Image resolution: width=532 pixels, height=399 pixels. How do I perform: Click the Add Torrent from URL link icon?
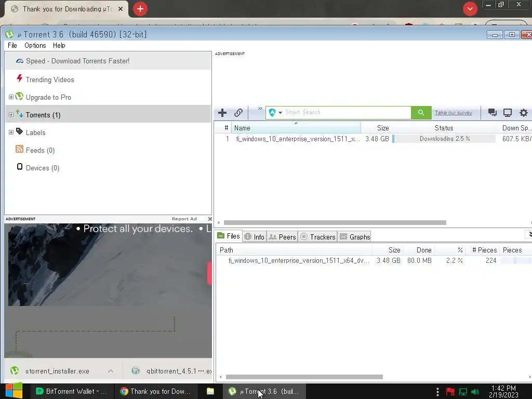tap(238, 113)
